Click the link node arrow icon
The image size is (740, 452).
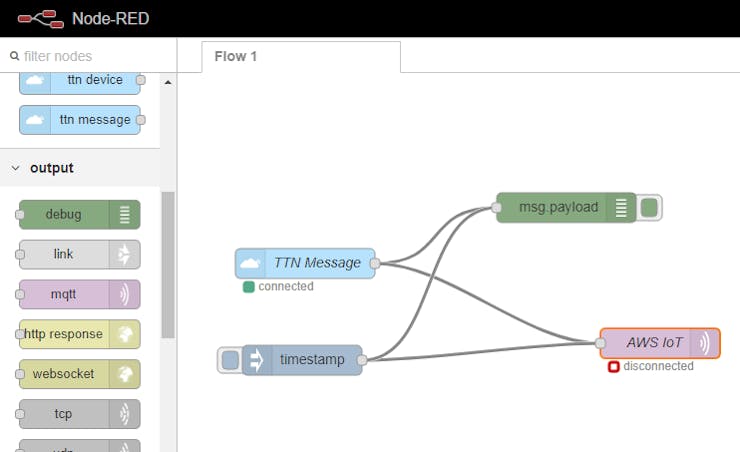pyautogui.click(x=125, y=254)
